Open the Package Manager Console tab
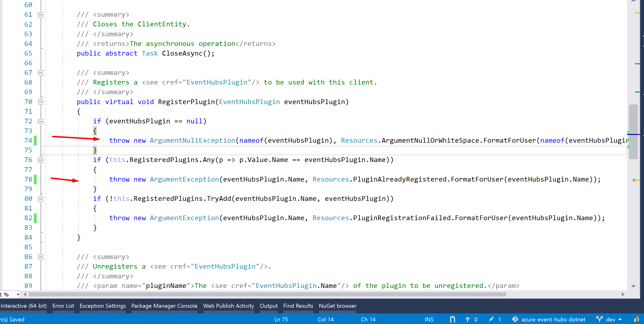Screen dimensions: 644x324 coord(164,306)
